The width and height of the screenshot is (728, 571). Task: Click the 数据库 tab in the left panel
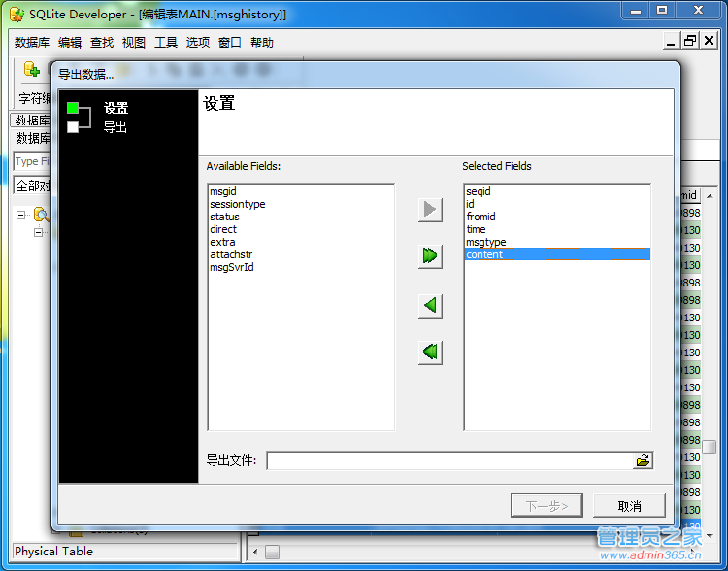(31, 119)
